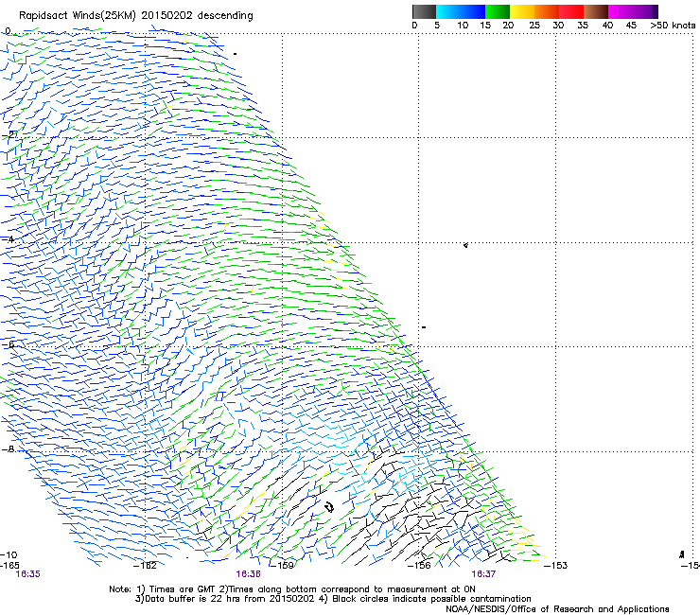
Task: Click the small black mark right of the -6 line
Action: coord(424,327)
